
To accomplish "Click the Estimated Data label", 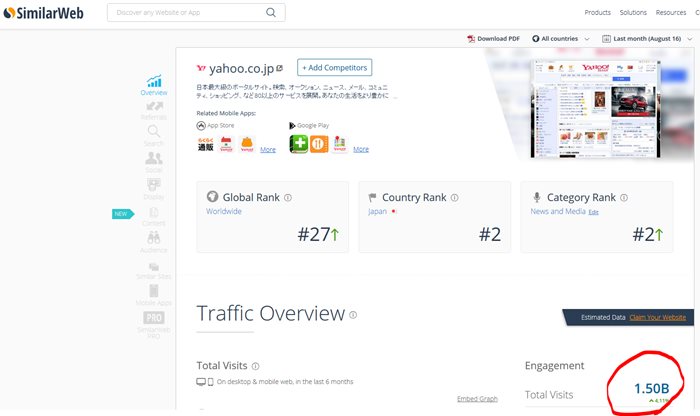I will (x=603, y=317).
